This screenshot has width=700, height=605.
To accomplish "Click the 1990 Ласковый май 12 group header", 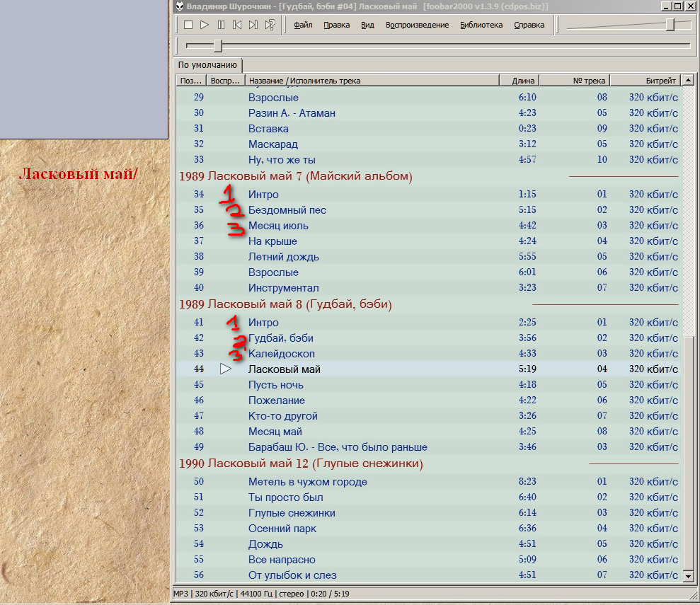I will pos(301,464).
